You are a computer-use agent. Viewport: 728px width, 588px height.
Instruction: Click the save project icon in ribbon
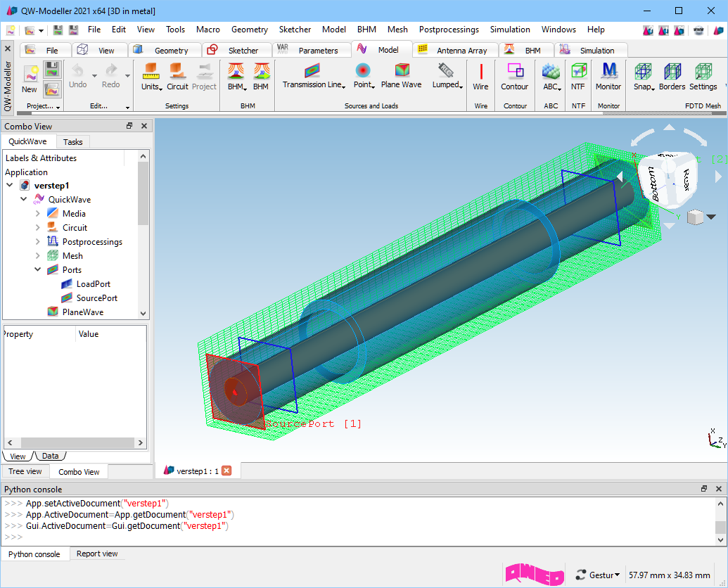(x=53, y=70)
